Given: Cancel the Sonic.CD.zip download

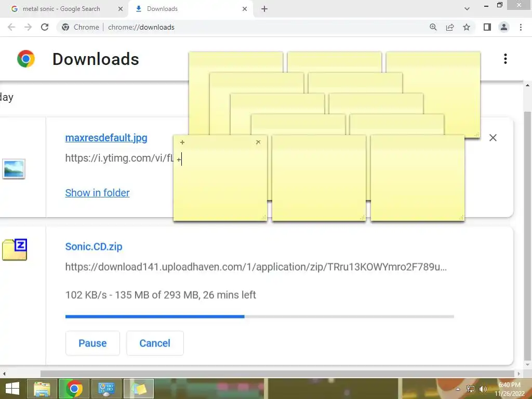Looking at the screenshot, I should 155,343.
